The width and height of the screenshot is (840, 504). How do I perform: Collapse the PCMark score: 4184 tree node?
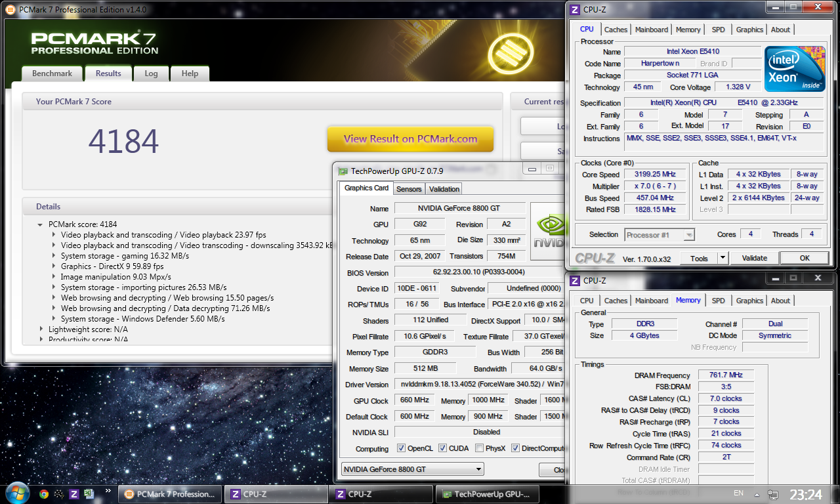(x=41, y=224)
